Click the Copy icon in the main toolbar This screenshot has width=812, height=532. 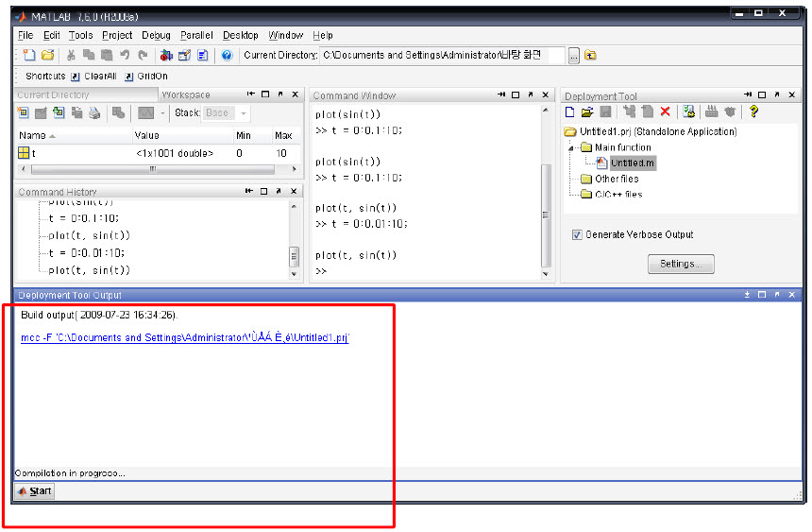pos(89,55)
